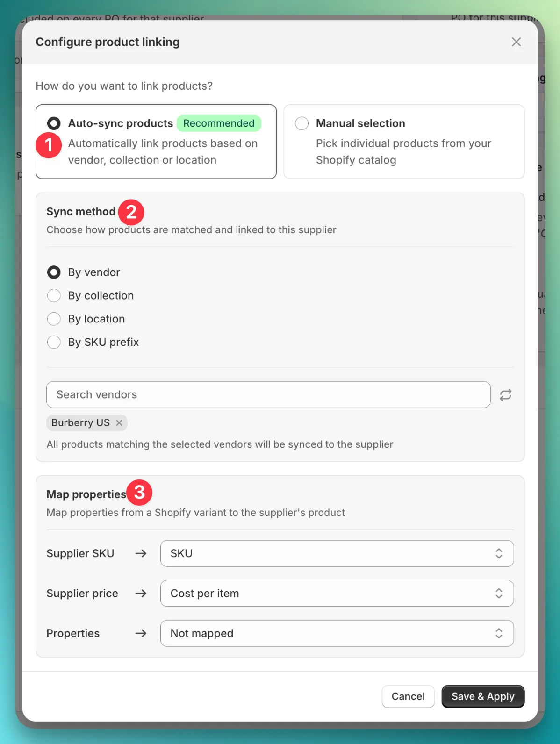Click the Cancel button
The width and height of the screenshot is (560, 744).
pyautogui.click(x=408, y=696)
